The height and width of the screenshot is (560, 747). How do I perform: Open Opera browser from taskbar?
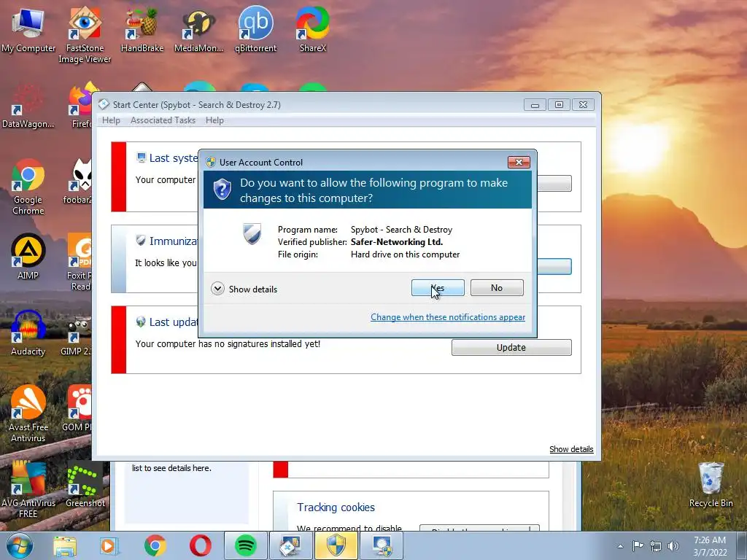[201, 545]
